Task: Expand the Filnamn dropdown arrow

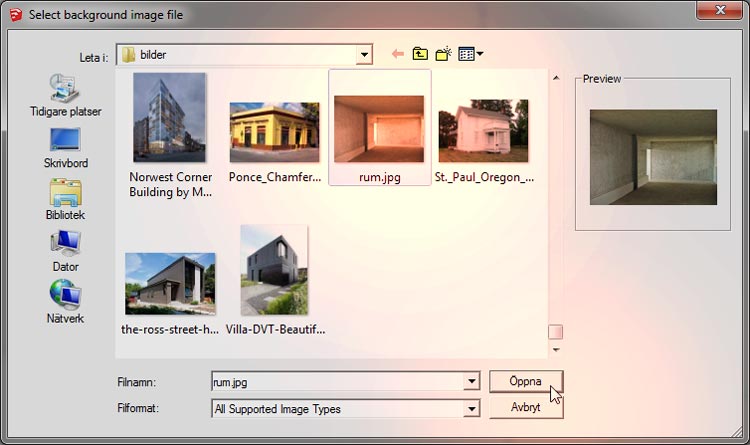Action: (472, 381)
